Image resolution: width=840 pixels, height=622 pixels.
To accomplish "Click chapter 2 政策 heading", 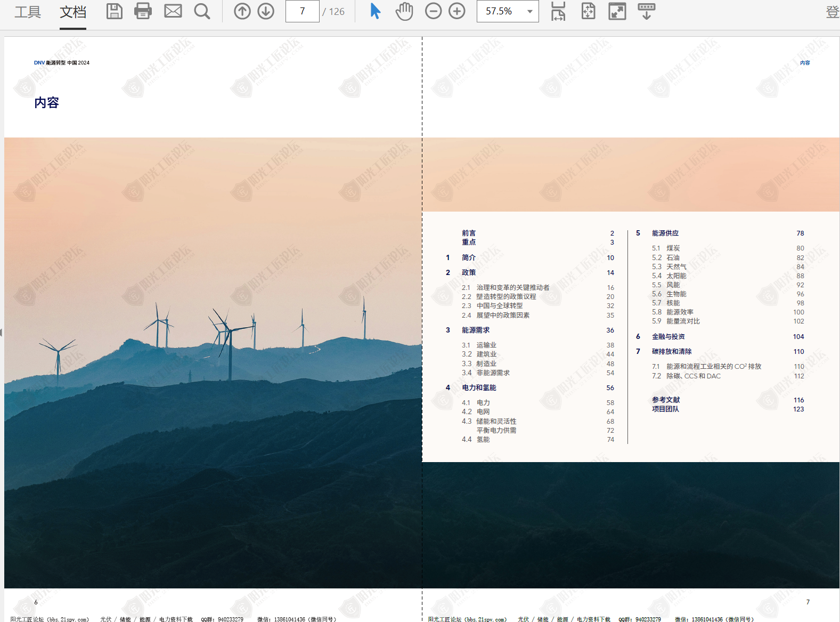I will [469, 272].
